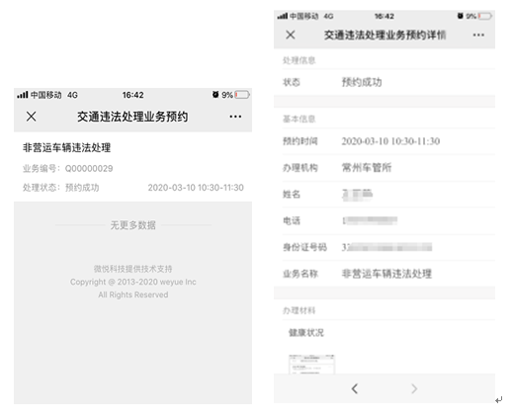512x420 pixels.
Task: Tap the 处理信息 section header
Action: 299,60
